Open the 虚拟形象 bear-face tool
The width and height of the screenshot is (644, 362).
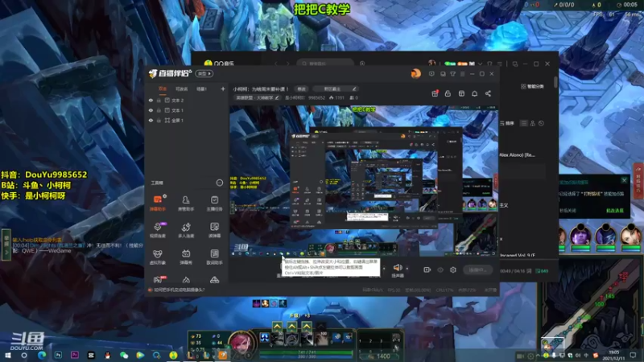(158, 257)
